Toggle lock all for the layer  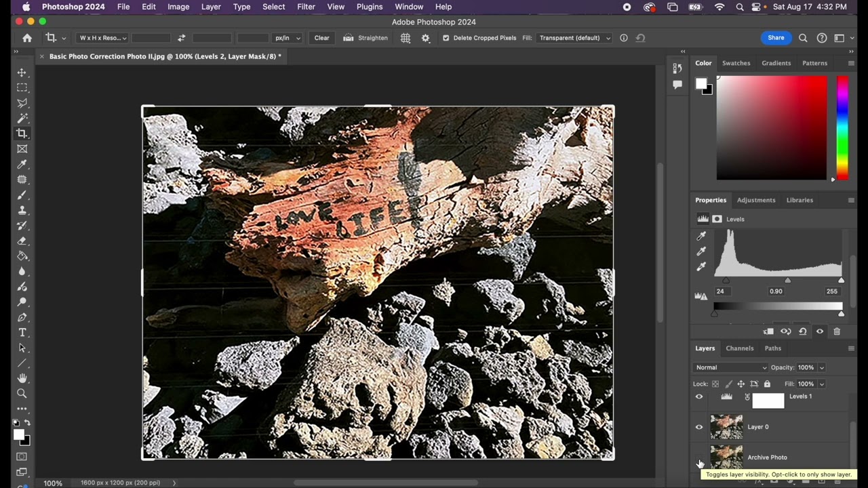point(767,384)
